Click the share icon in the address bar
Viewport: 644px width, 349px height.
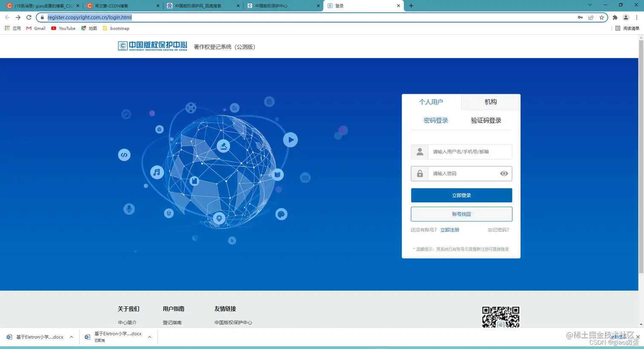591,17
